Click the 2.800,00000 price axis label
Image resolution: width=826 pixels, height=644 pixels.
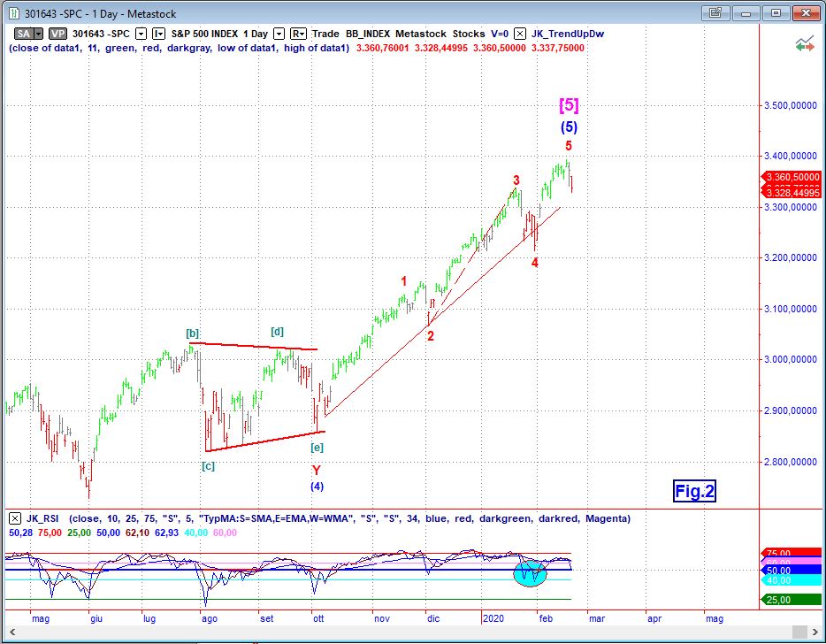790,462
